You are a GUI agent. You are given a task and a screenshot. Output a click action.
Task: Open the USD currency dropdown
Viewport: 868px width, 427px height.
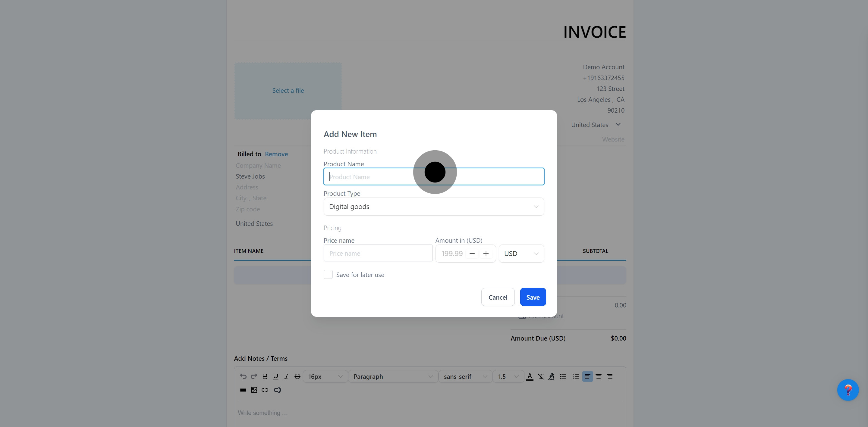click(x=521, y=254)
